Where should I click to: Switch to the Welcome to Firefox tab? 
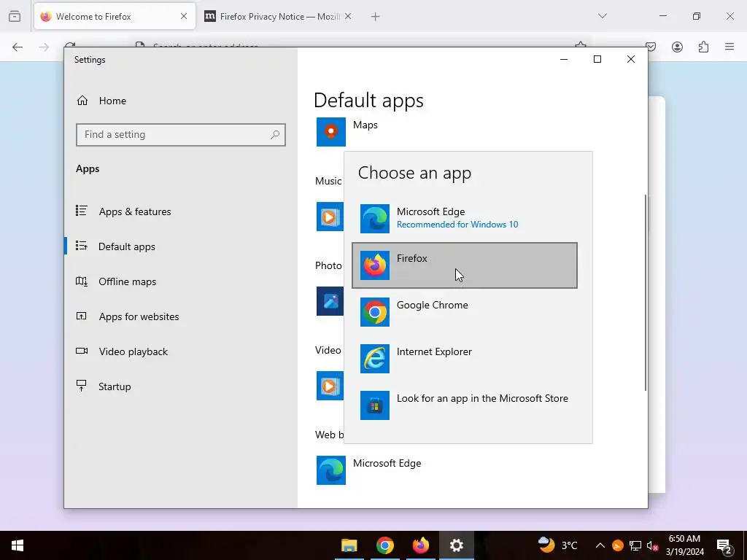coord(115,16)
